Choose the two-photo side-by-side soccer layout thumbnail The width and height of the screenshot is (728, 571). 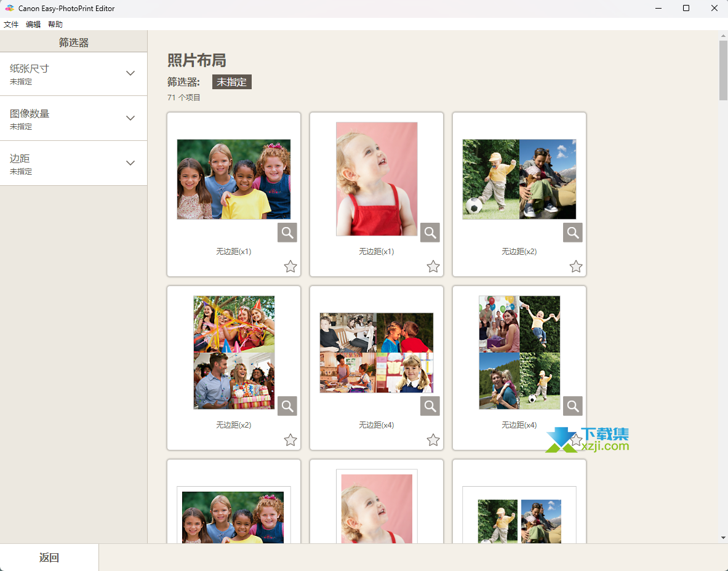pos(519,179)
